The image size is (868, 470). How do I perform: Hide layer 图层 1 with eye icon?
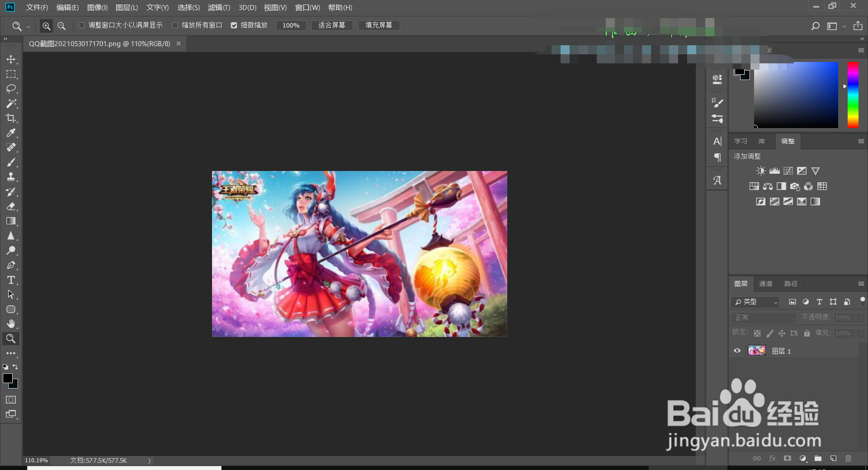pyautogui.click(x=737, y=351)
